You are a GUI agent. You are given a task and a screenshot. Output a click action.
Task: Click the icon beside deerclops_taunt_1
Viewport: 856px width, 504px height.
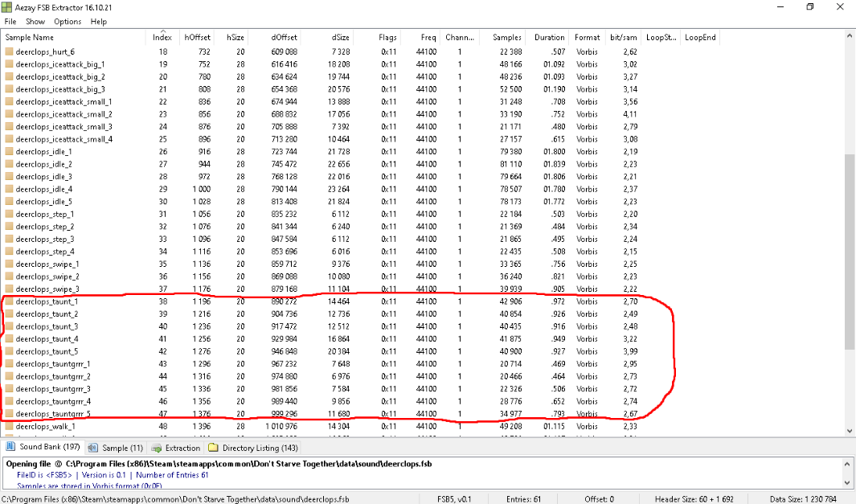9,301
